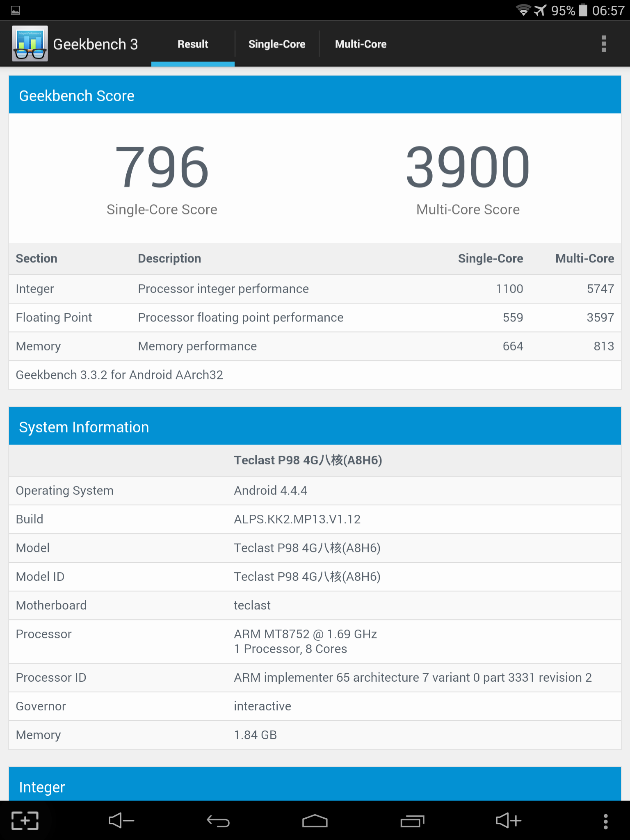Tap the Floating Point single-core value 559
The width and height of the screenshot is (630, 840).
tap(513, 317)
